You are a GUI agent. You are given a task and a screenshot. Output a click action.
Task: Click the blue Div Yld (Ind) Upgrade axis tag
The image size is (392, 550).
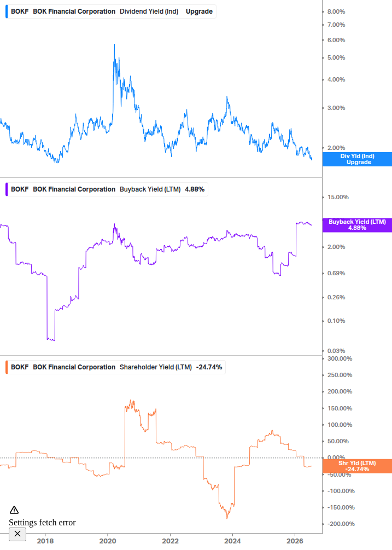[357, 159]
